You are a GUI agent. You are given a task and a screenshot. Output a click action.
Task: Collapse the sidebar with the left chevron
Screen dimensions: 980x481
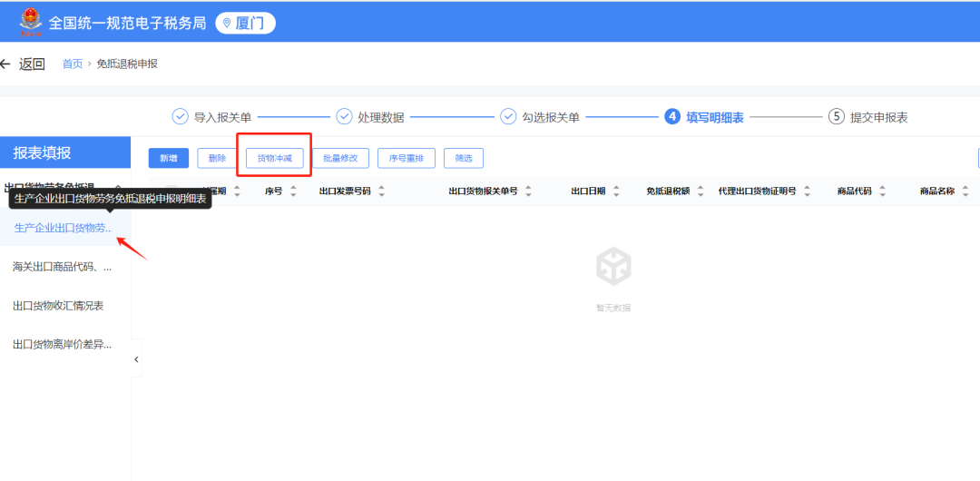(136, 359)
